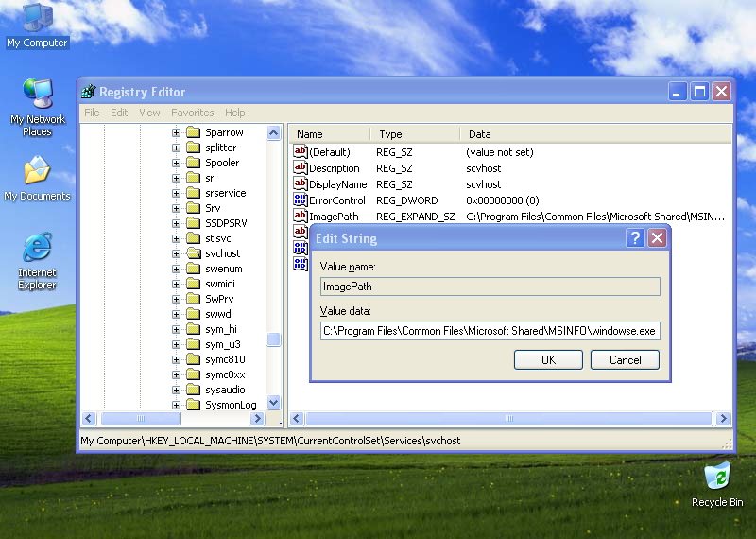Viewport: 756px width, 539px height.
Task: Expand the srservice key node
Action: point(176,193)
